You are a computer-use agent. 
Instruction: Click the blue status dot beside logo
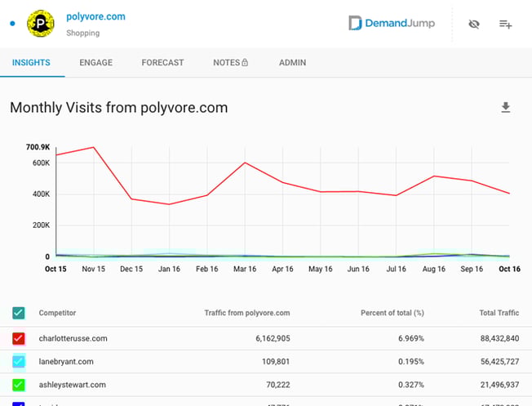[x=12, y=24]
